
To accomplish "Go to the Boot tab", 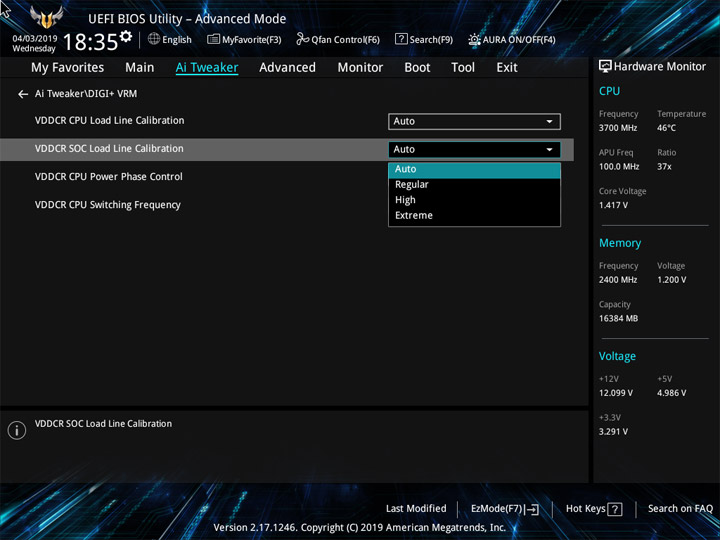I will click(417, 68).
